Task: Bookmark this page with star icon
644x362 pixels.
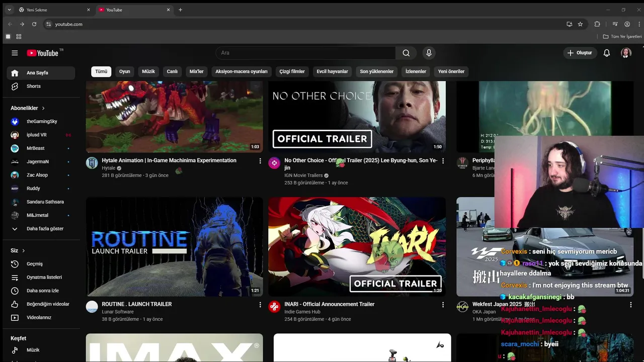Action: tap(580, 24)
